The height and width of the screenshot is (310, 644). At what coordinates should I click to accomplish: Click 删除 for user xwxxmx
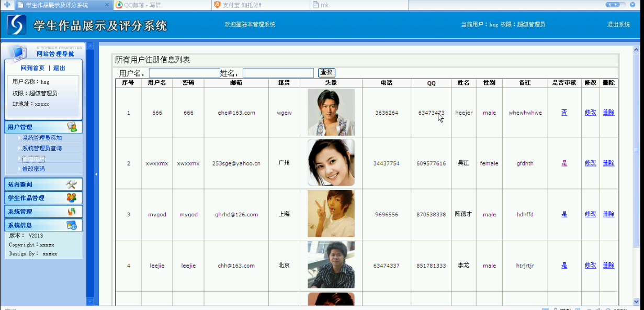click(x=609, y=163)
